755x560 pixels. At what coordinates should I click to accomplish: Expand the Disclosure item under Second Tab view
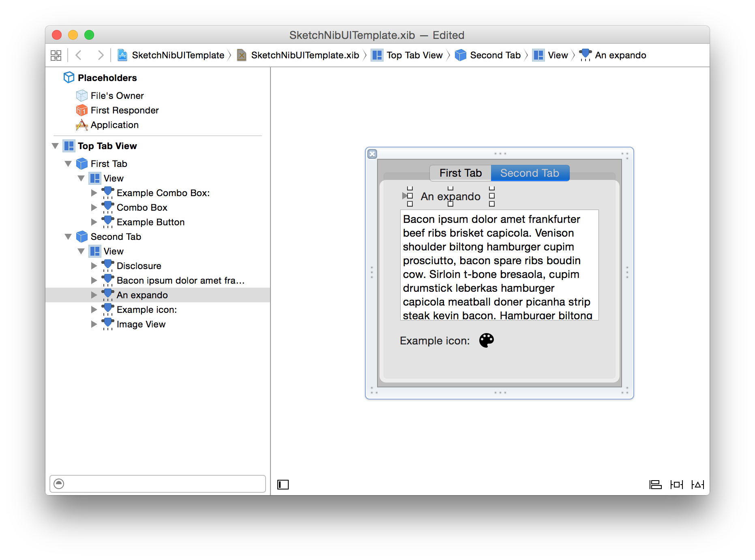(x=94, y=266)
